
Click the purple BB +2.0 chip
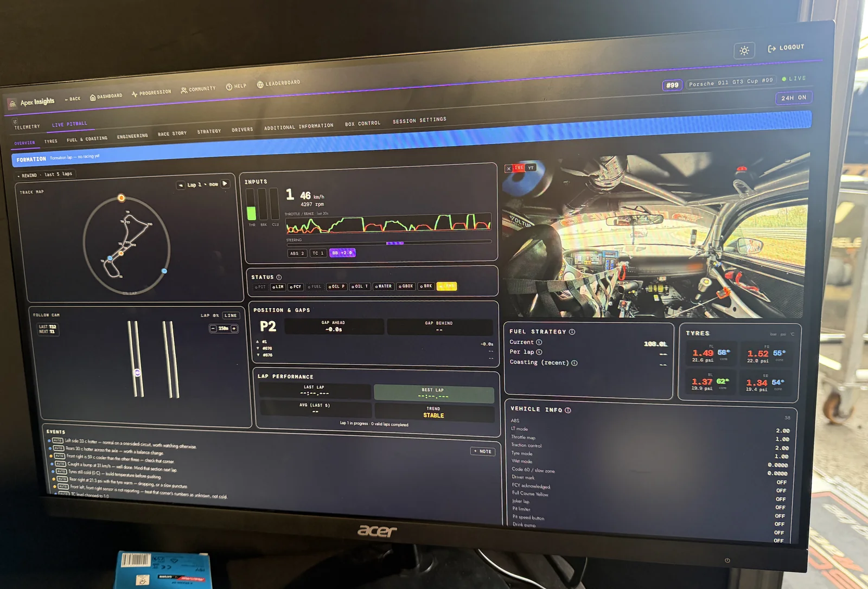coord(342,253)
